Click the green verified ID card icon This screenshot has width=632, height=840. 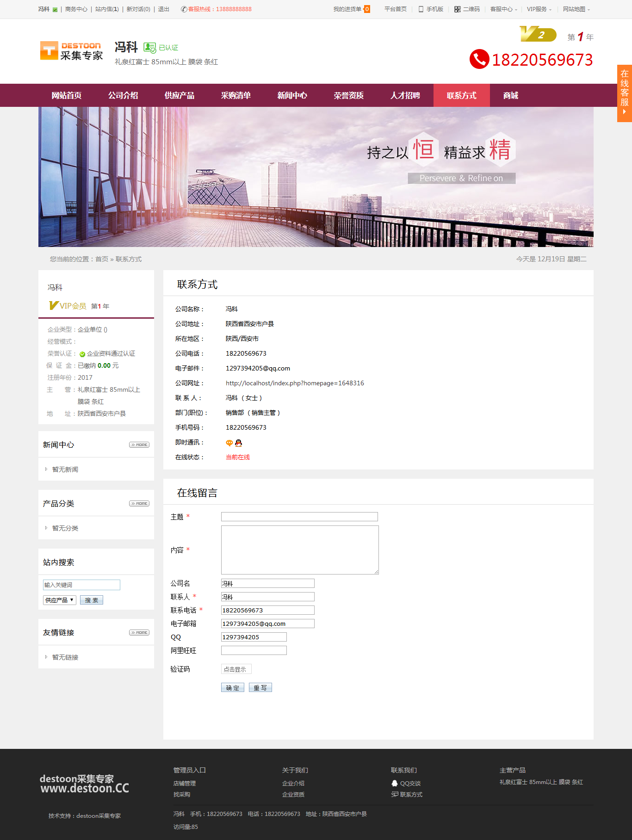click(149, 48)
